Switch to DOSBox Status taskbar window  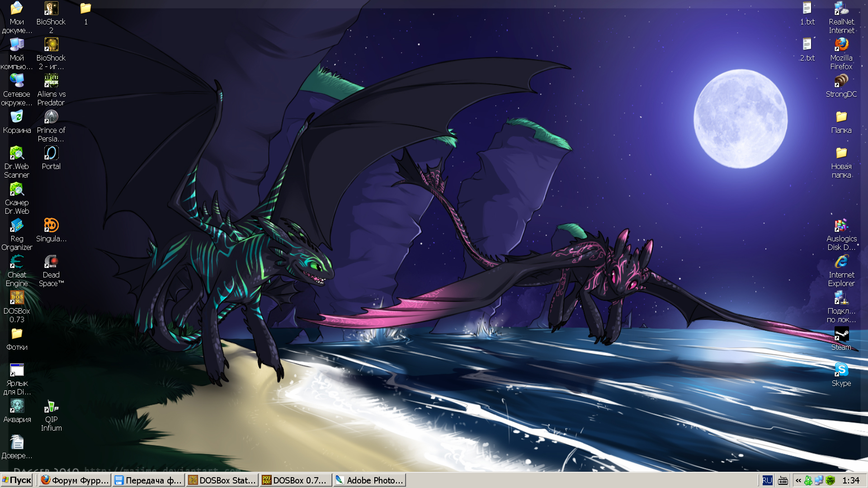click(222, 480)
